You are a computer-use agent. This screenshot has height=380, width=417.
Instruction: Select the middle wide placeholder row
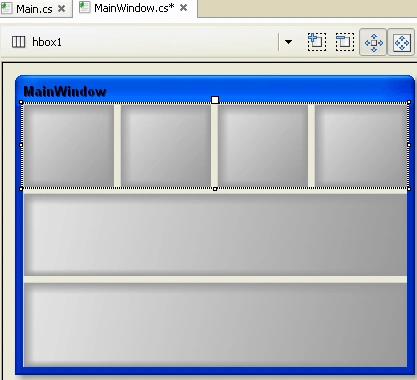[215, 235]
